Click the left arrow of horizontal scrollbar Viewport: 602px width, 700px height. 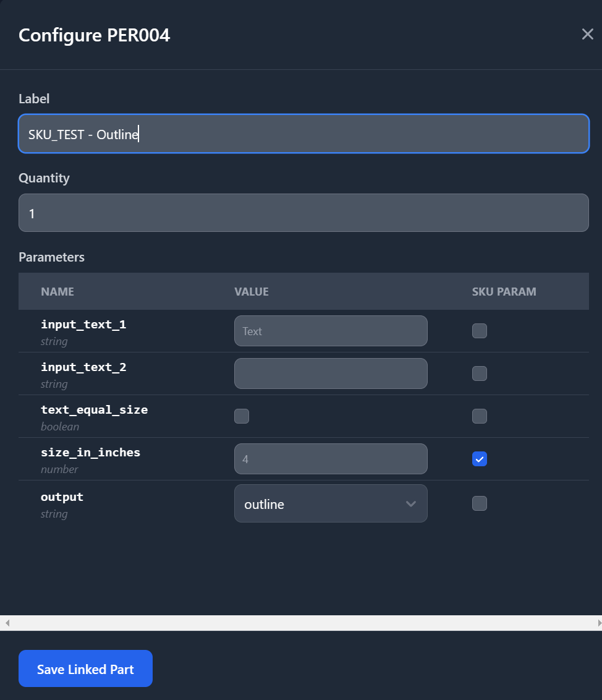pos(7,623)
